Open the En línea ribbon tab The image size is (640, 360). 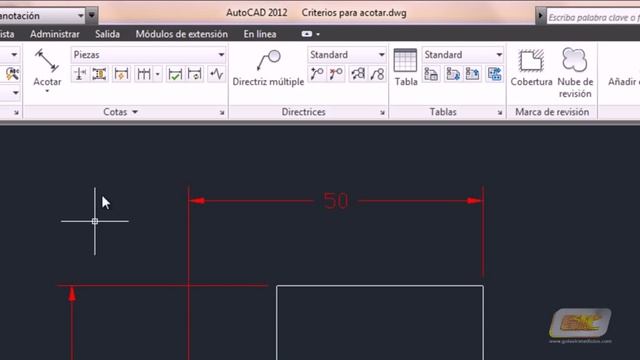[x=260, y=34]
